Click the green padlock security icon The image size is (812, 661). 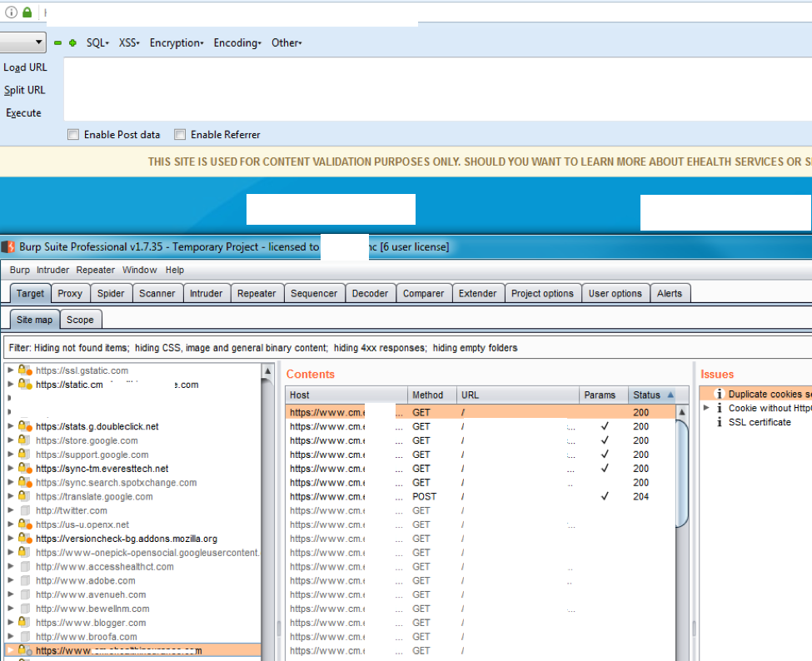tap(27, 12)
